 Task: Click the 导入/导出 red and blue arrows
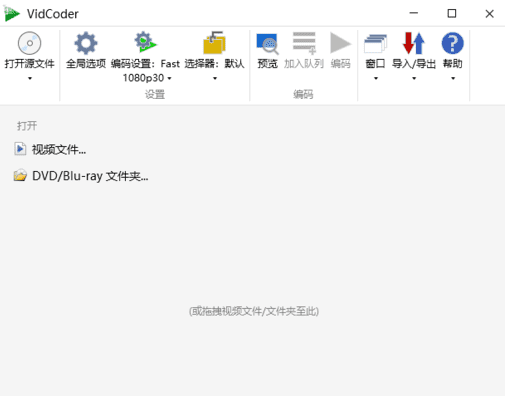point(414,43)
